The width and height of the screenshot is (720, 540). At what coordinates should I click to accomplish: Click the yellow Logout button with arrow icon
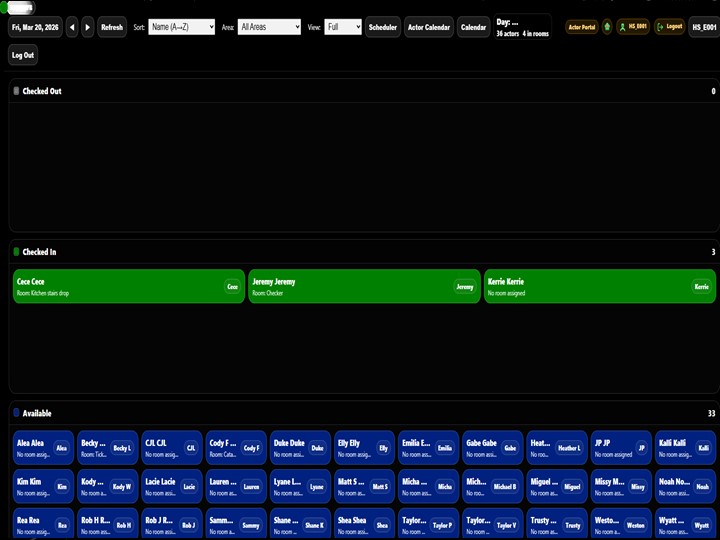click(x=669, y=27)
